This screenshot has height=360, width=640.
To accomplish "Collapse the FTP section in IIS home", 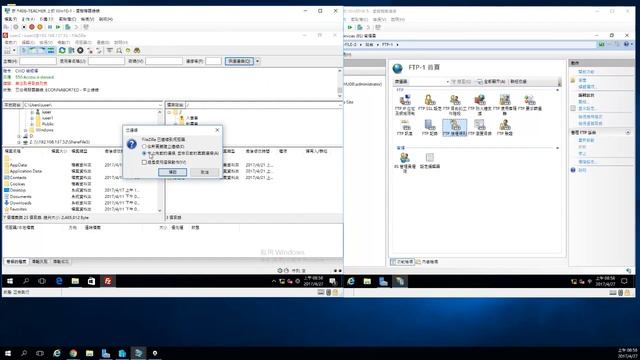I will pos(558,90).
